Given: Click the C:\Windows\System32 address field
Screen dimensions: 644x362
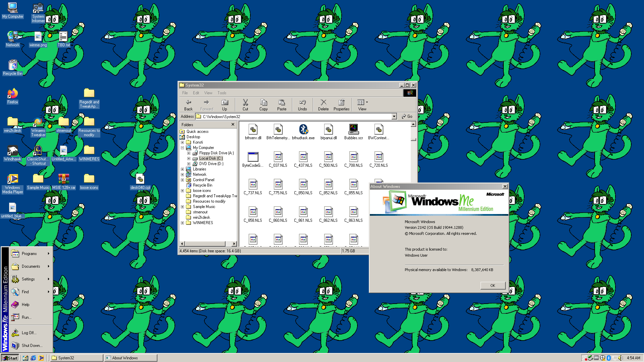Looking at the screenshot, I should [295, 116].
